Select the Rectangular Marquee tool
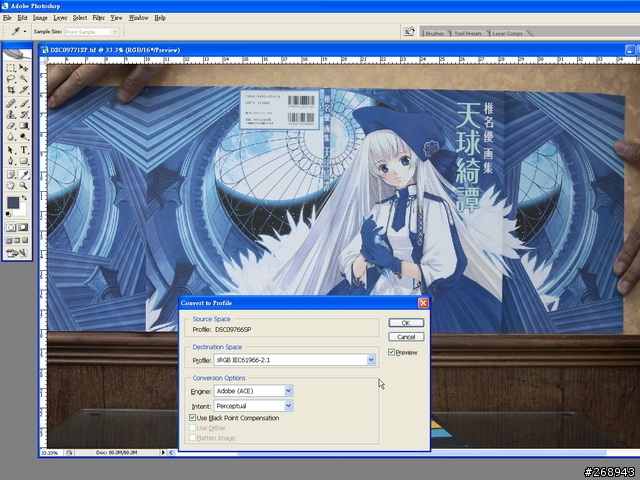Viewport: 640px width, 480px height. [x=11, y=68]
